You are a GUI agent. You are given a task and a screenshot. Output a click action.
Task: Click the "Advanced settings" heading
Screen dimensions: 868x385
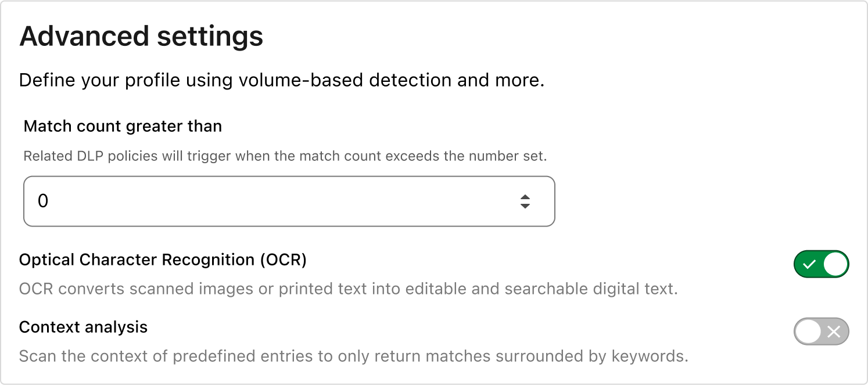click(141, 36)
